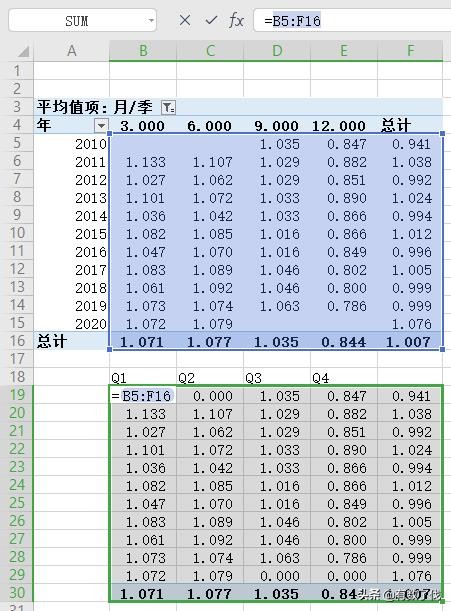This screenshot has height=611, width=451.
Task: Select cell 1.076 in row 15
Action: [x=410, y=324]
